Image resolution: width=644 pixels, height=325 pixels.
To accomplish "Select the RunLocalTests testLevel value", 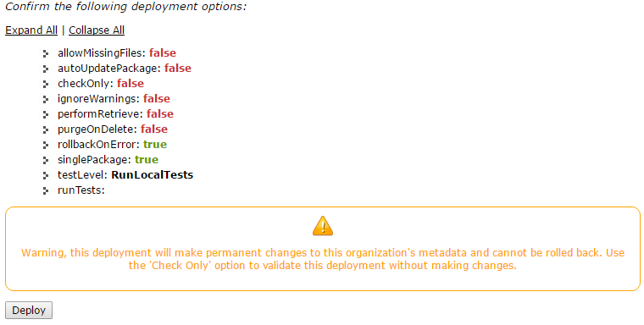I will (x=153, y=175).
